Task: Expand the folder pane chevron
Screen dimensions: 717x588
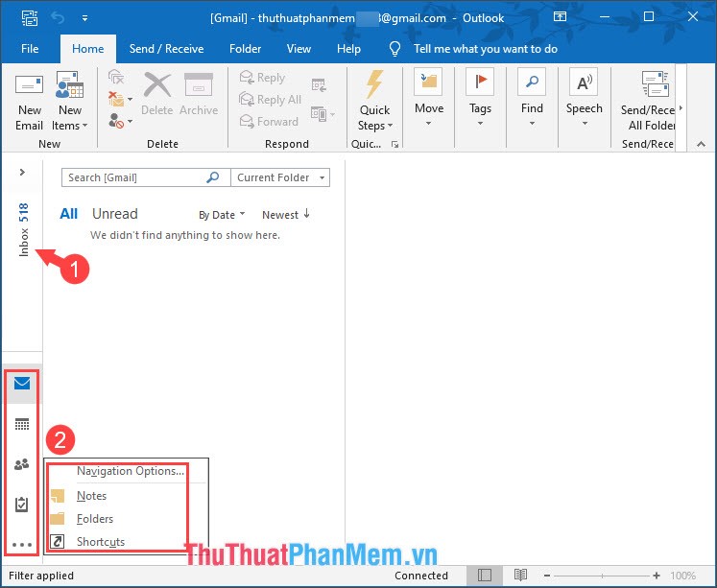Action: (x=22, y=173)
